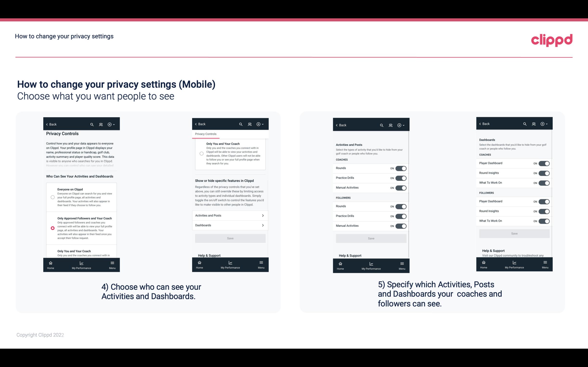Click What To Work On toggle for Followers
588x367 pixels.
544,220
